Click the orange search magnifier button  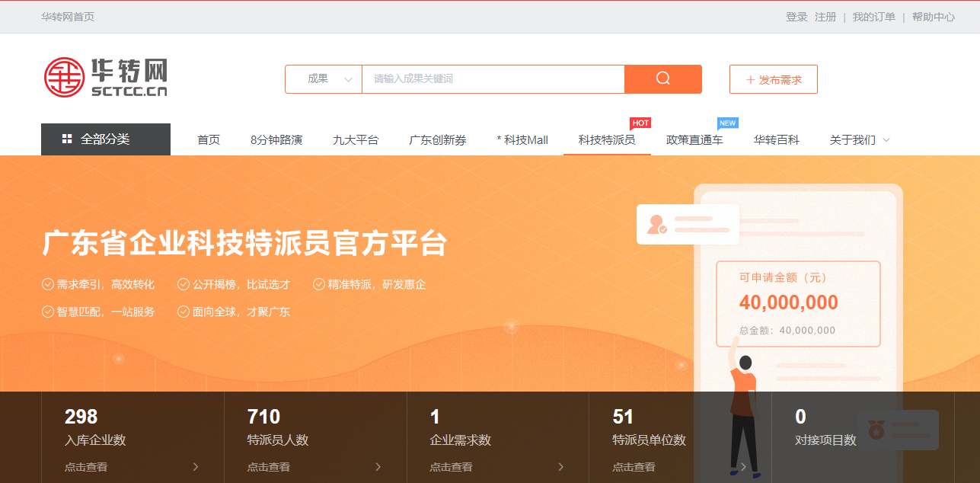[x=663, y=79]
